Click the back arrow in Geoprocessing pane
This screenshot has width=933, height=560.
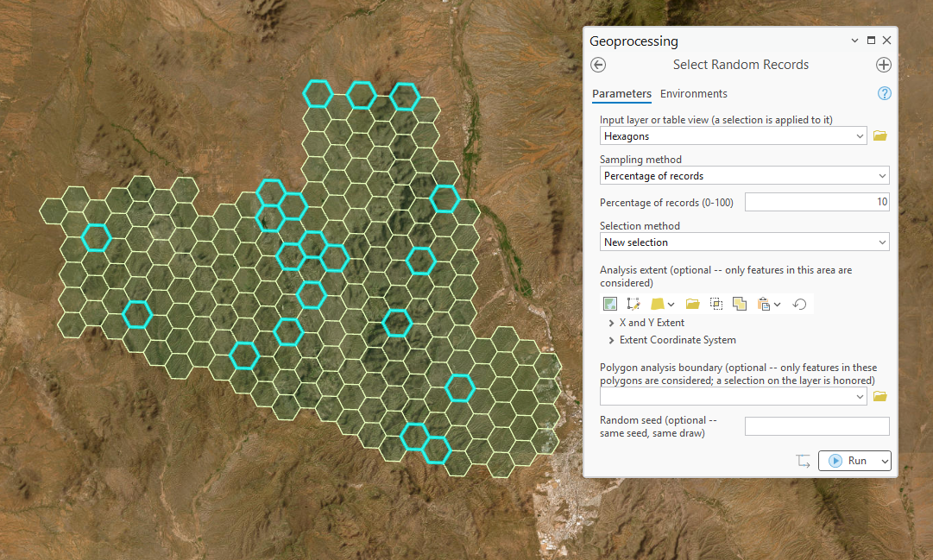[x=598, y=65]
